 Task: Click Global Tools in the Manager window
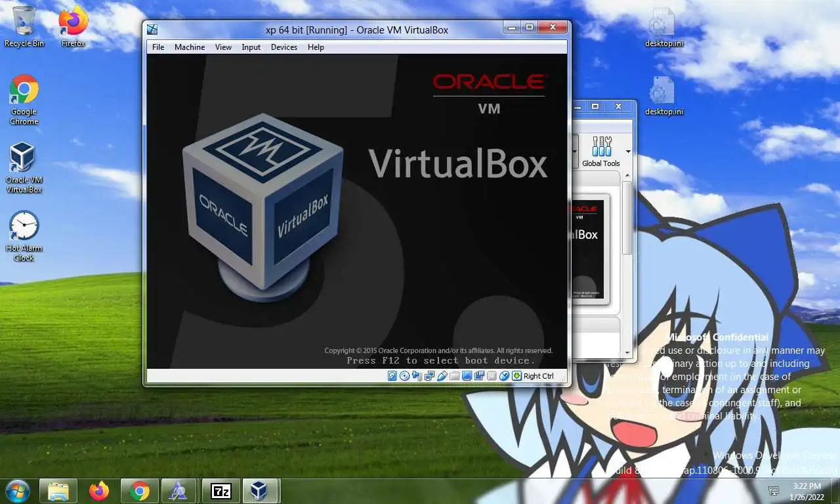tap(600, 152)
